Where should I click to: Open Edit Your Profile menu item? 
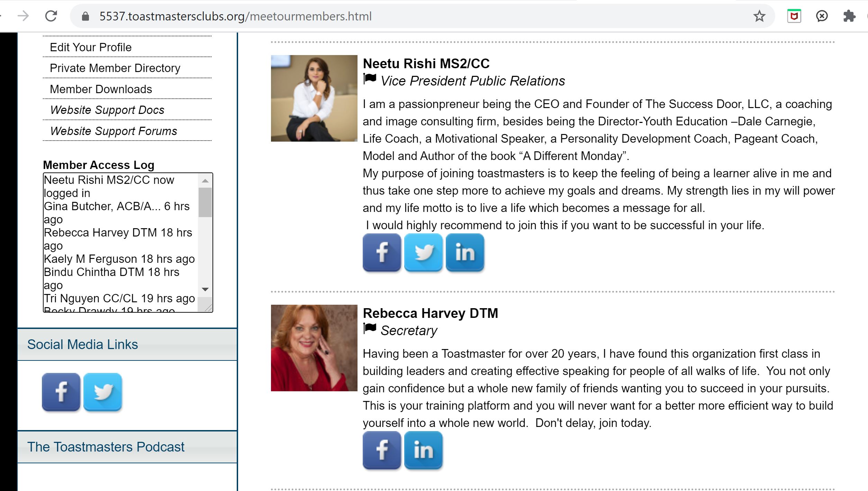[91, 47]
